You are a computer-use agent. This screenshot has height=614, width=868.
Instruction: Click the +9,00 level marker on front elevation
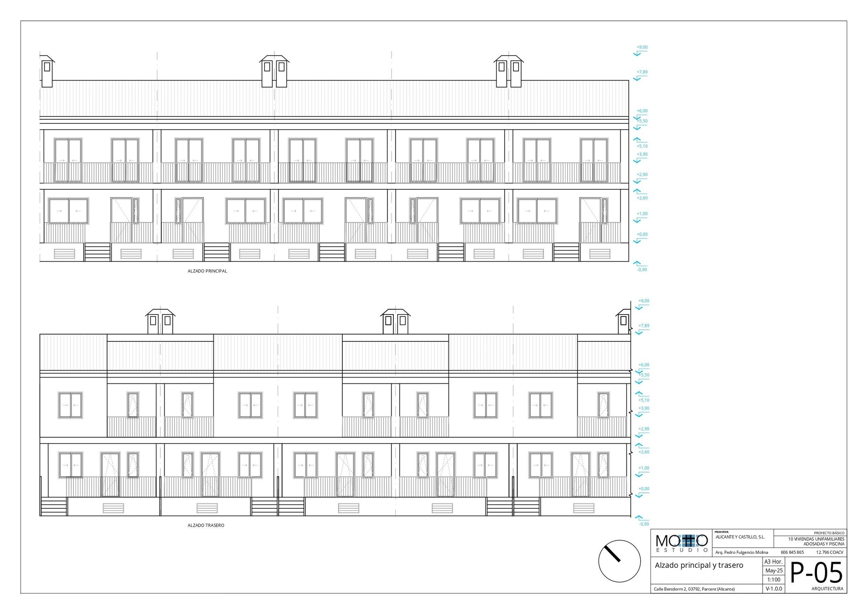pyautogui.click(x=642, y=47)
